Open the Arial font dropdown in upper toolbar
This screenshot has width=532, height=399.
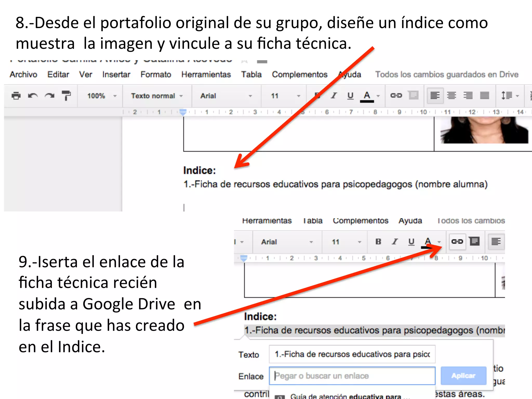pos(226,96)
